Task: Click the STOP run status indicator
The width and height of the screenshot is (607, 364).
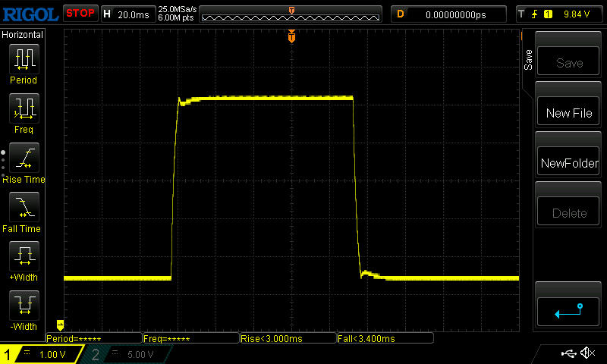Action: click(80, 13)
